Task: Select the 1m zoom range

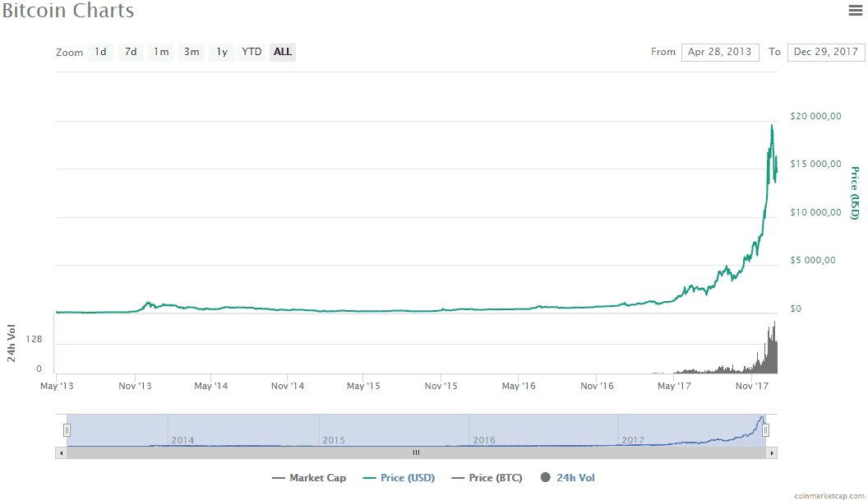Action: (161, 52)
